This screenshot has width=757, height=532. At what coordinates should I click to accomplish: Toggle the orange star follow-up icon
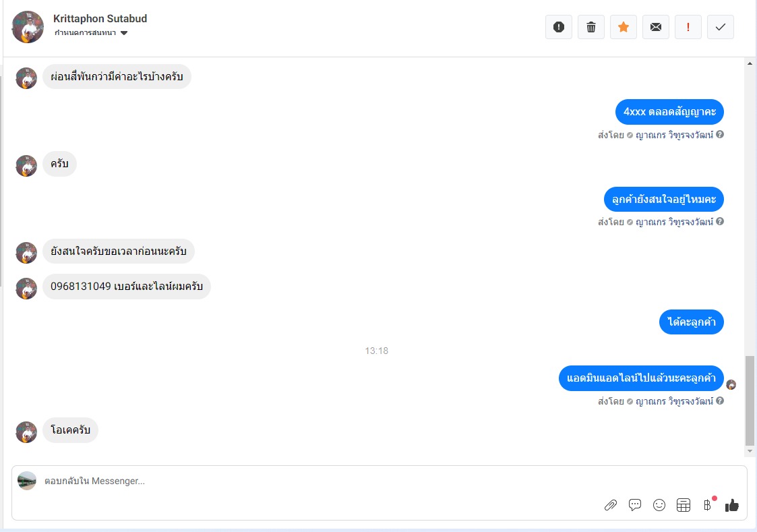click(624, 27)
